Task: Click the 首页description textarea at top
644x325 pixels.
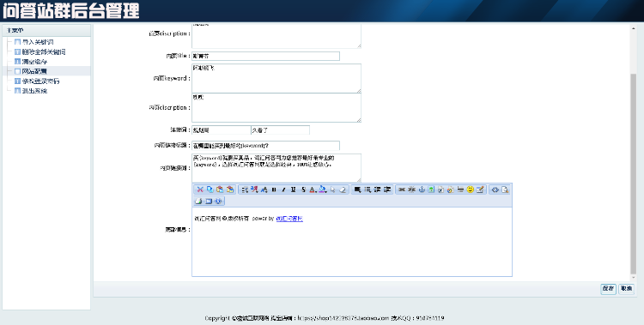Action: coord(276,35)
